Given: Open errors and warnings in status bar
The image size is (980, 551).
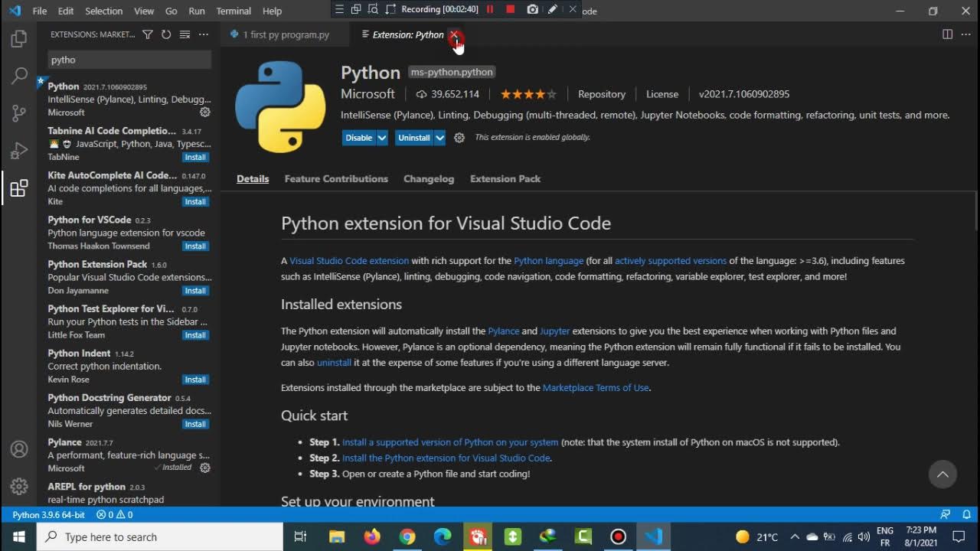Looking at the screenshot, I should (114, 515).
